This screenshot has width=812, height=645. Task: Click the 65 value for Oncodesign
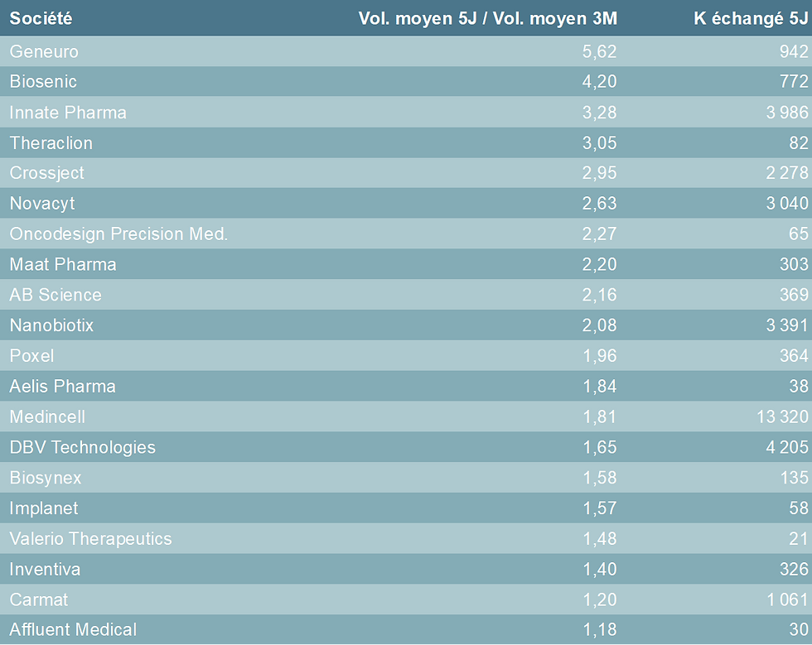(x=799, y=234)
